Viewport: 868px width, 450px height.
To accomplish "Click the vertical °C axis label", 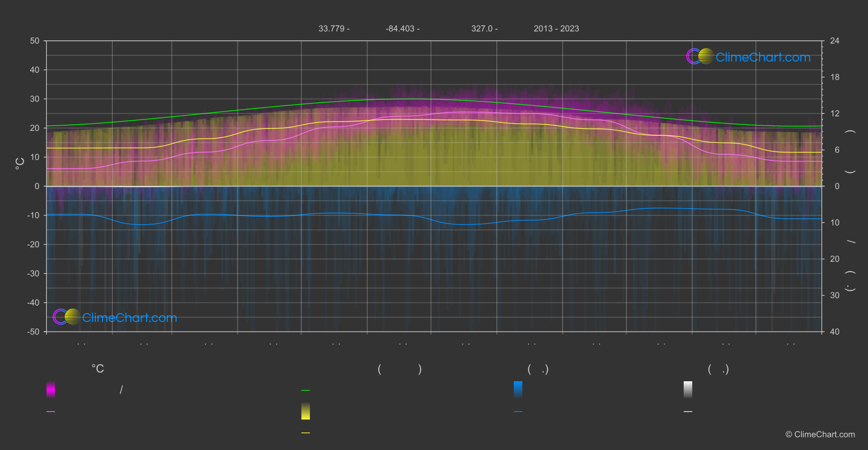I will point(20,164).
